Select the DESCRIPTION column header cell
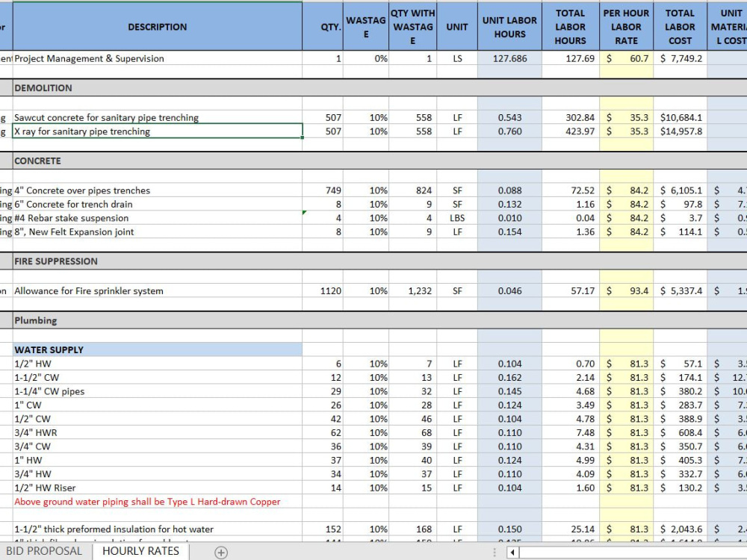 click(x=157, y=27)
